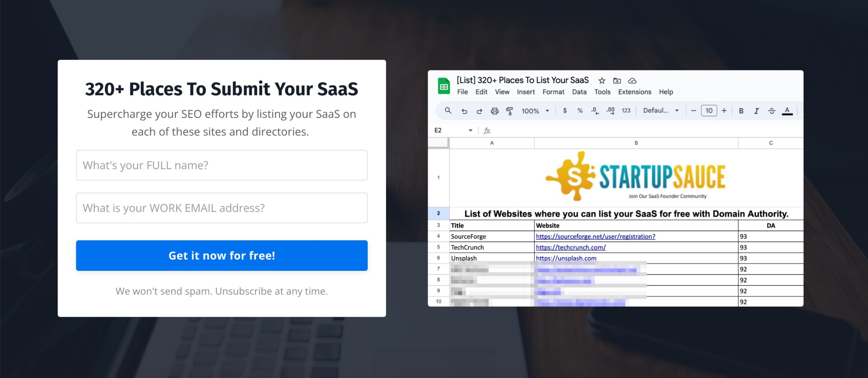Open the 100% zoom dropdown
868x378 pixels.
pyautogui.click(x=535, y=111)
